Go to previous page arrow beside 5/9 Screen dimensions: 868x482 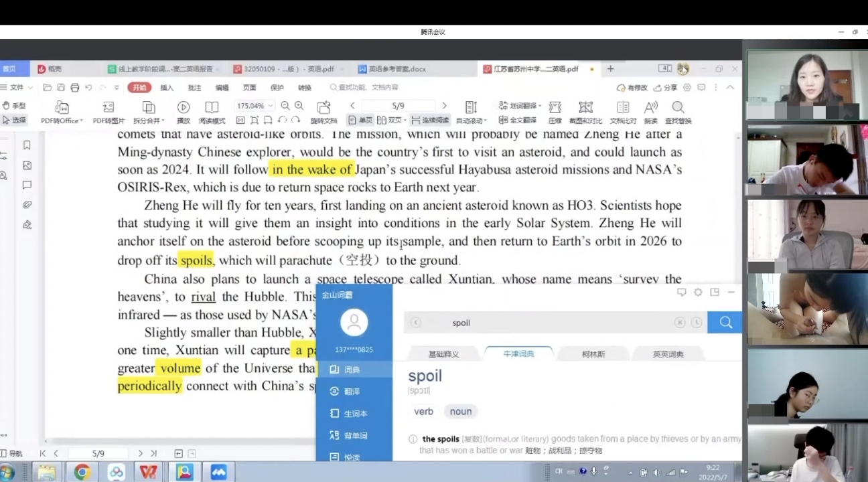click(x=353, y=106)
